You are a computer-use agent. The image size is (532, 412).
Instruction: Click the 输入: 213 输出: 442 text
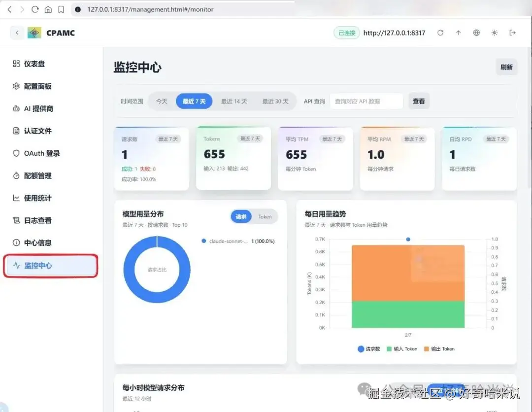[x=226, y=169]
